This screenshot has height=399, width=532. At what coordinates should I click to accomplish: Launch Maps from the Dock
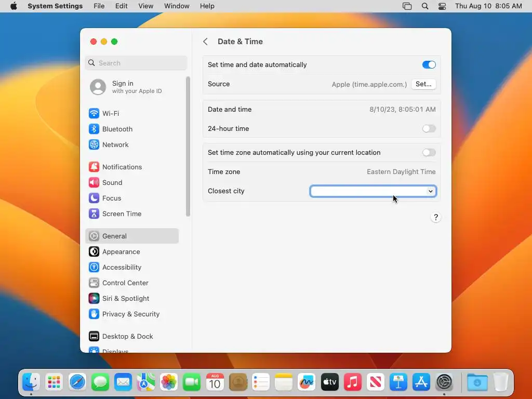(146, 383)
